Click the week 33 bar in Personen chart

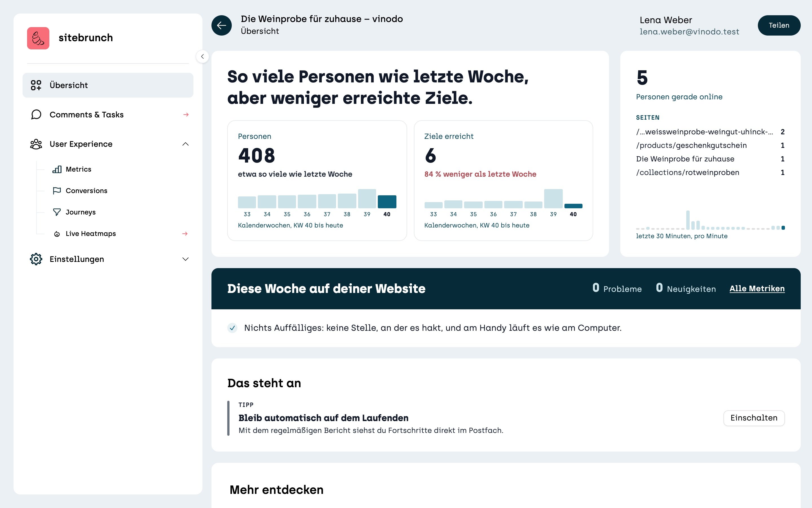(247, 202)
